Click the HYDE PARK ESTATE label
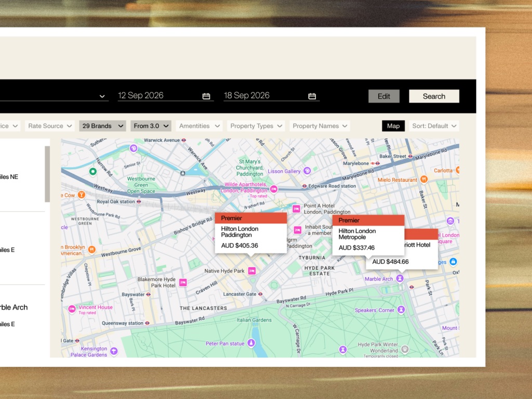This screenshot has width=532, height=399. 320,271
